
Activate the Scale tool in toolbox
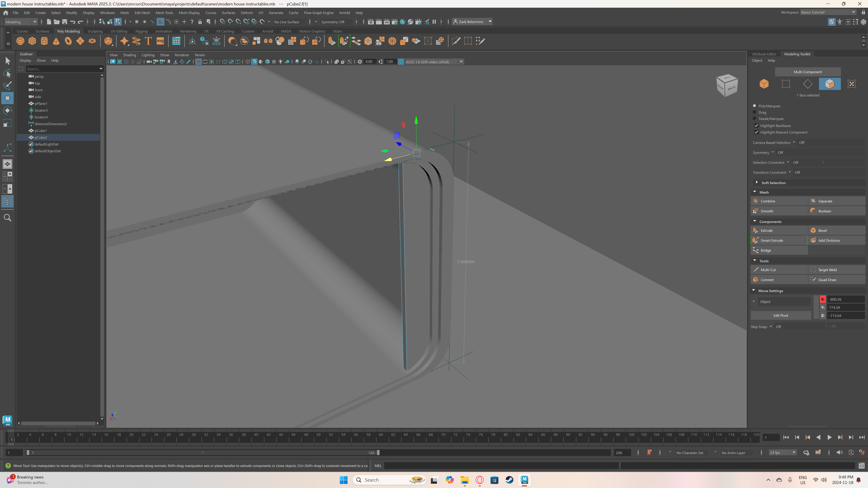7,123
